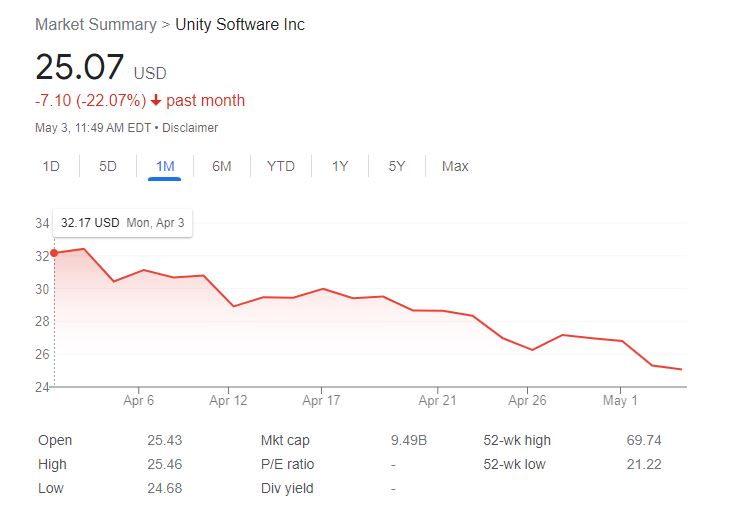Click the Unity Software Inc title
732x510 pixels.
point(240,24)
